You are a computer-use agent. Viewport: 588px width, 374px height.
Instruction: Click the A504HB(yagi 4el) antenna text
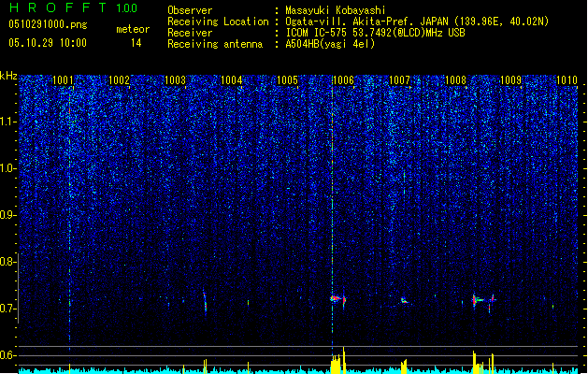[330, 44]
